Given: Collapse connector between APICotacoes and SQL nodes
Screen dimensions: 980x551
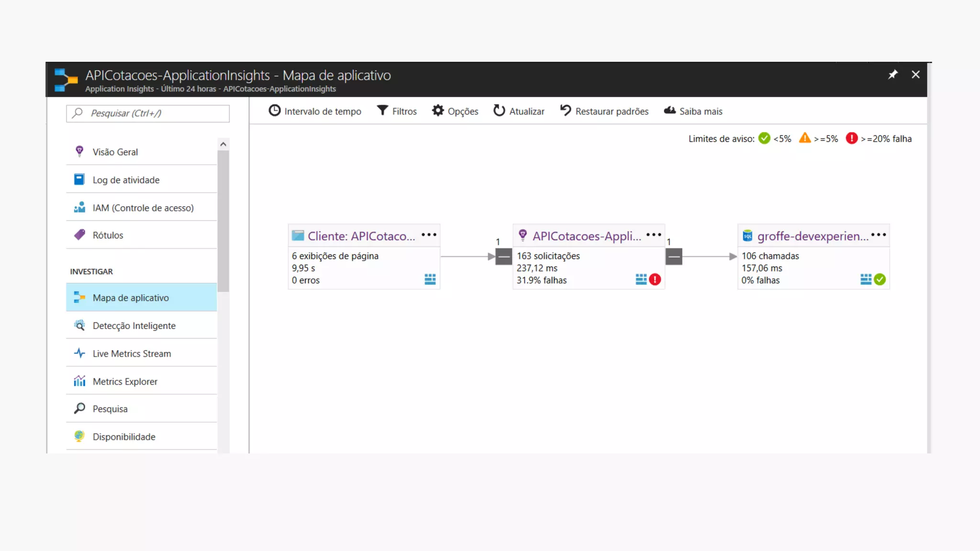Looking at the screenshot, I should [x=674, y=257].
